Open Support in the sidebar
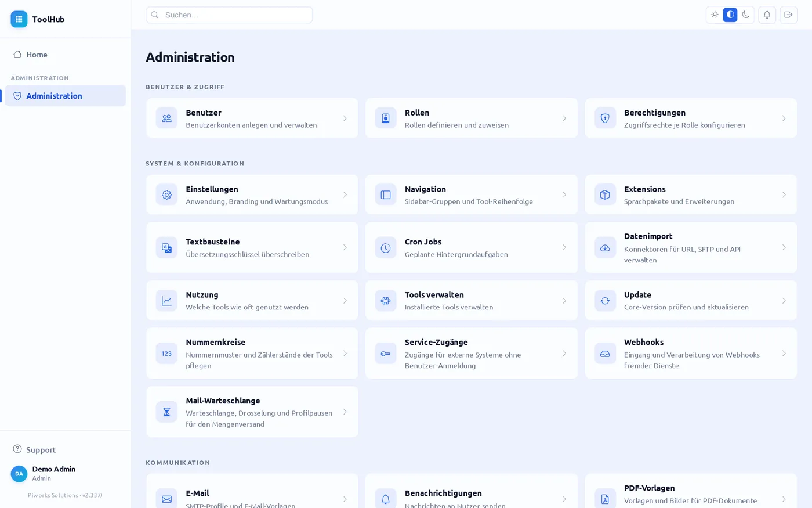The image size is (812, 508). tap(65, 449)
